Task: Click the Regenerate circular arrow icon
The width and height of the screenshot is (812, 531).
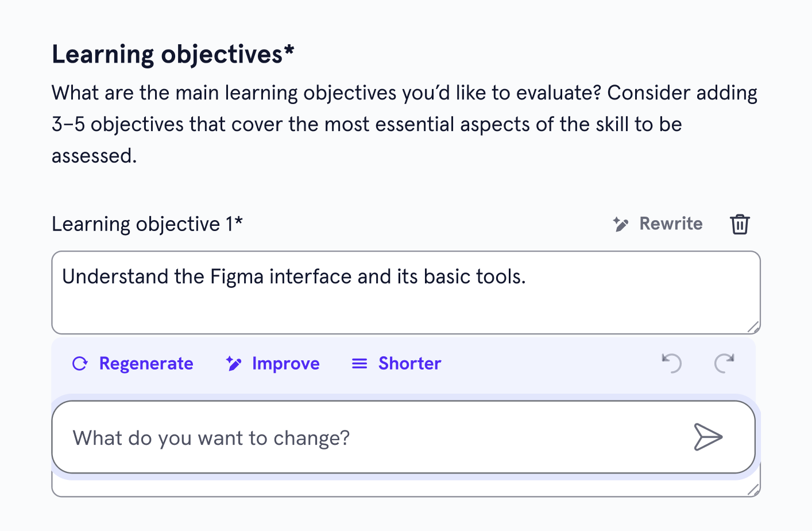Action: (x=80, y=364)
